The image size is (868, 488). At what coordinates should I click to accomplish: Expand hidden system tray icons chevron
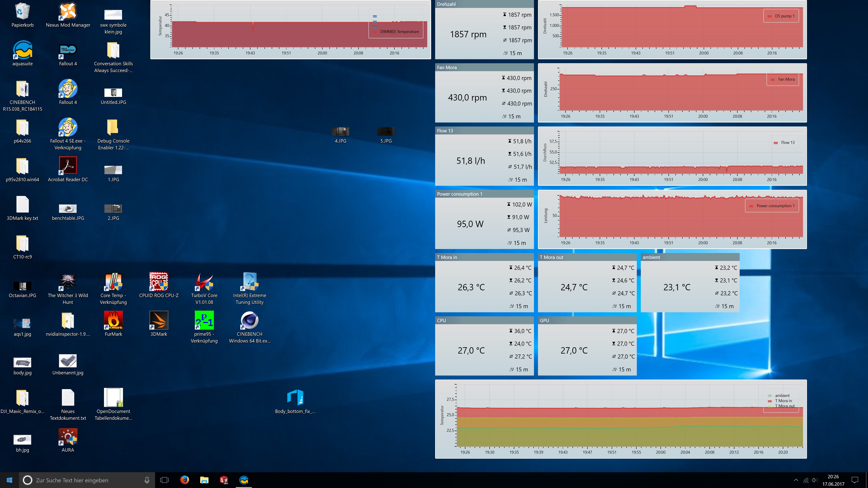796,480
